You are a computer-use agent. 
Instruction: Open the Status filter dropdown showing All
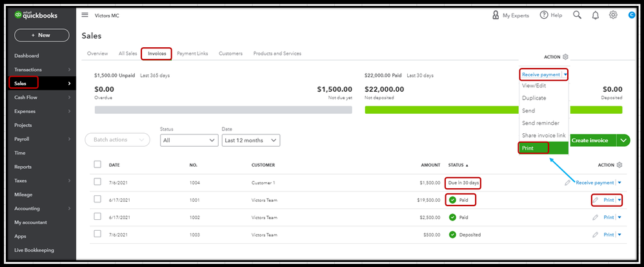tap(189, 140)
